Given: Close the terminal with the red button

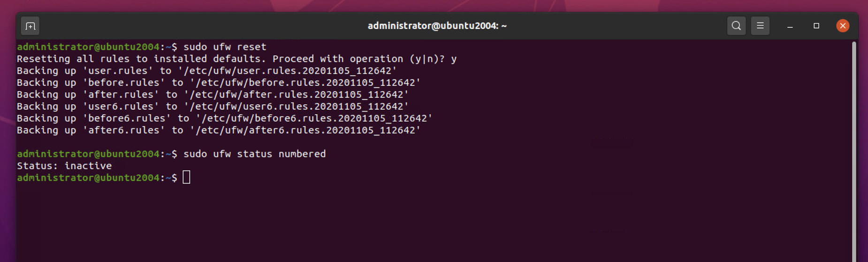Looking at the screenshot, I should [x=843, y=26].
